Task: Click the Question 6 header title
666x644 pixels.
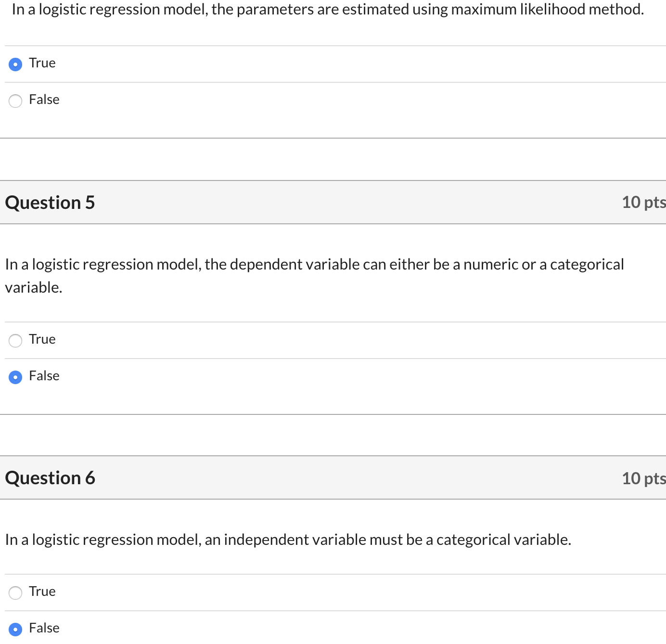Action: click(x=50, y=478)
